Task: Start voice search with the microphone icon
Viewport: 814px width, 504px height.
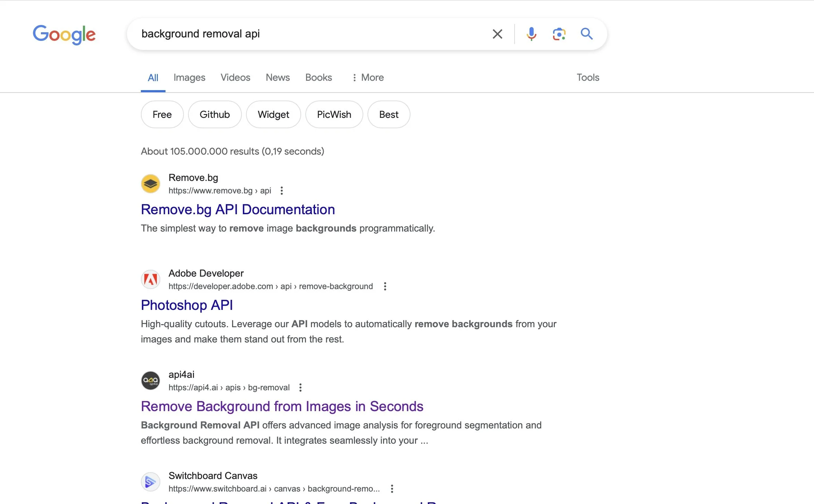Action: (x=531, y=34)
